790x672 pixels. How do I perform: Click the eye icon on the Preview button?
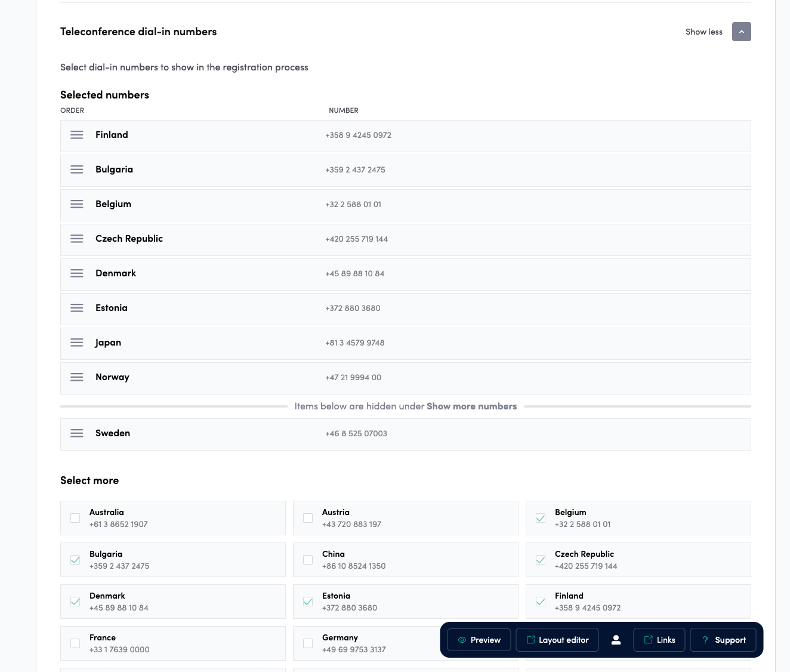click(x=462, y=639)
